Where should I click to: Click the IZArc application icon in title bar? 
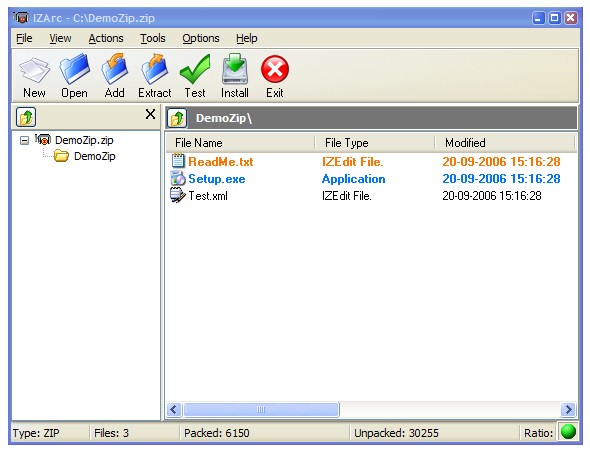click(21, 17)
